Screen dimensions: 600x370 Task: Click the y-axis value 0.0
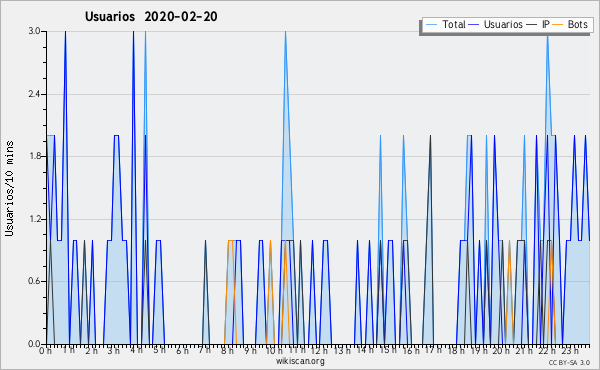34,344
